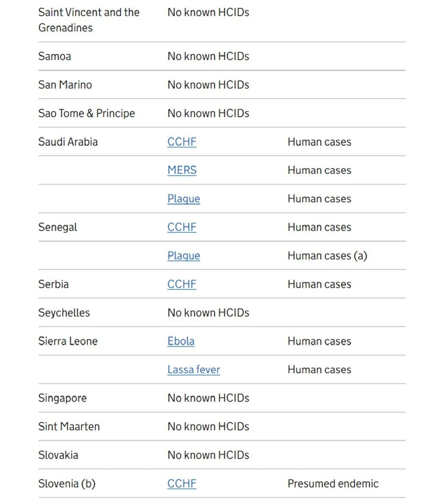Click 'No known HCIDs' next to Seychelles
The image size is (432, 504).
[x=208, y=312]
